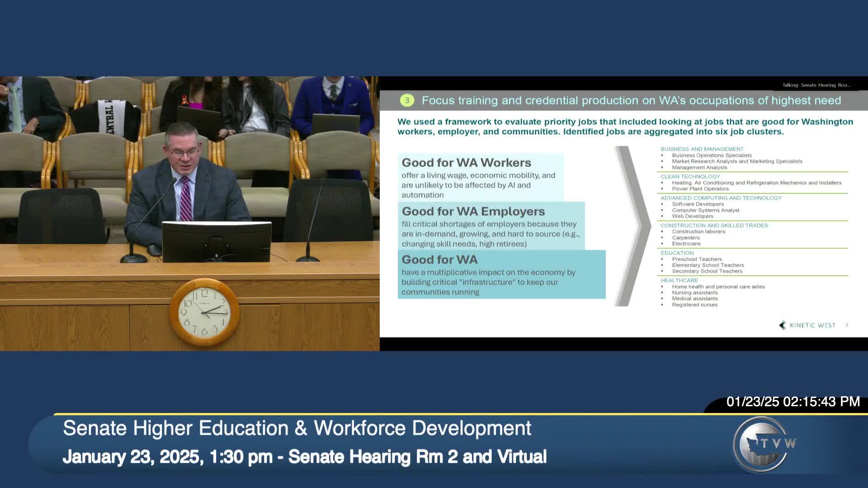Click the Healthcare cluster heading
The image size is (868, 488).
click(x=679, y=281)
